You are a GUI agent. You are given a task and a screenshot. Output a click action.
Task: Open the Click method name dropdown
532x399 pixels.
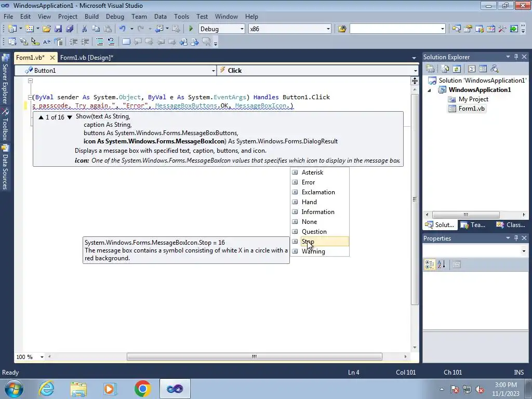coord(415,71)
